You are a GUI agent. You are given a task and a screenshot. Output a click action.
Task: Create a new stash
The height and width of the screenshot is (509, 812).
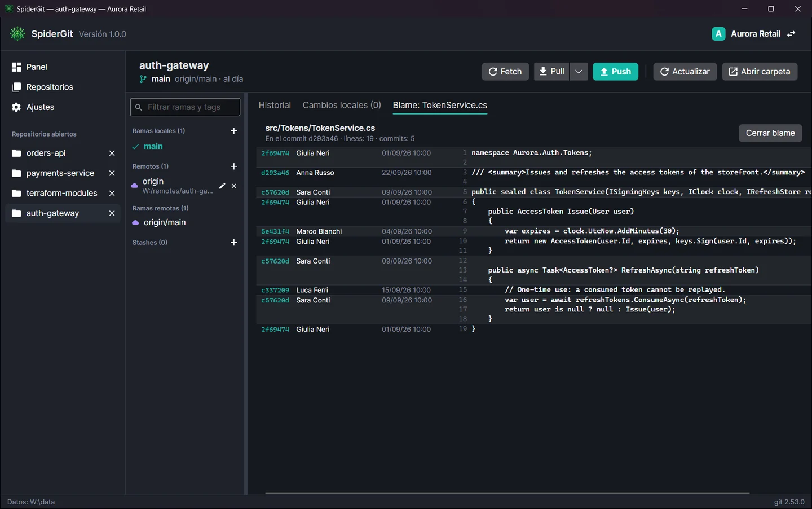coord(234,243)
